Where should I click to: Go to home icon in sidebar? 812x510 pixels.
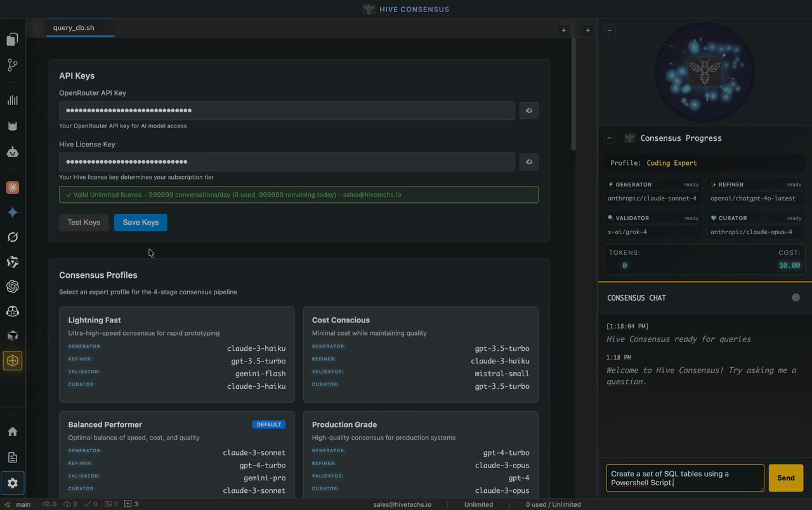point(12,431)
